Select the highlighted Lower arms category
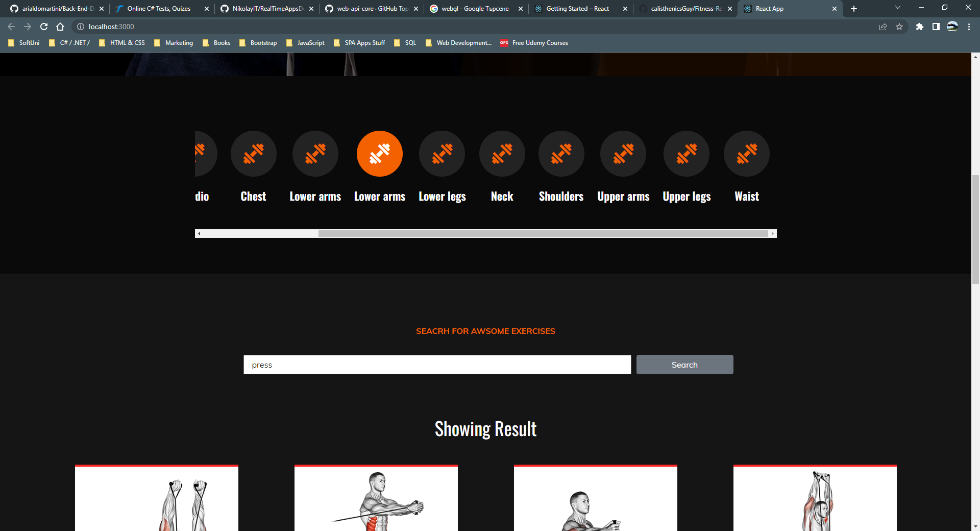Screen dimensions: 980x531 pyautogui.click(x=380, y=154)
